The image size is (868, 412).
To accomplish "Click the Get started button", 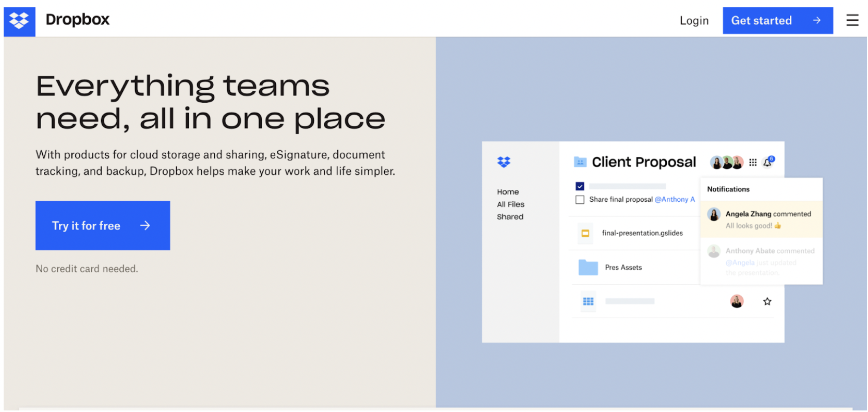I will [778, 21].
